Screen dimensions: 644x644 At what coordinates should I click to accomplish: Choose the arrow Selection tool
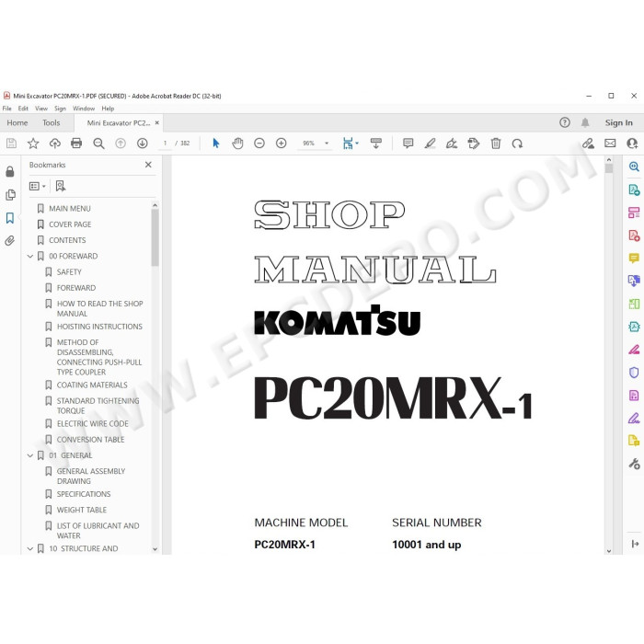216,144
